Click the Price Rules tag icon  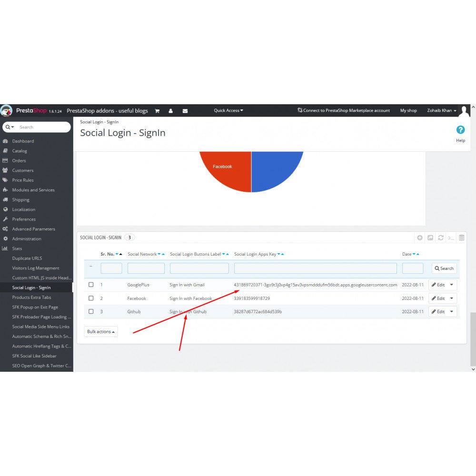(x=5, y=180)
